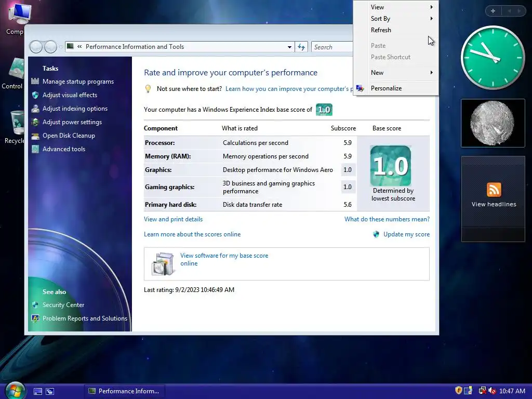Click View and print details
Image resolution: width=532 pixels, height=399 pixels.
[x=173, y=219]
